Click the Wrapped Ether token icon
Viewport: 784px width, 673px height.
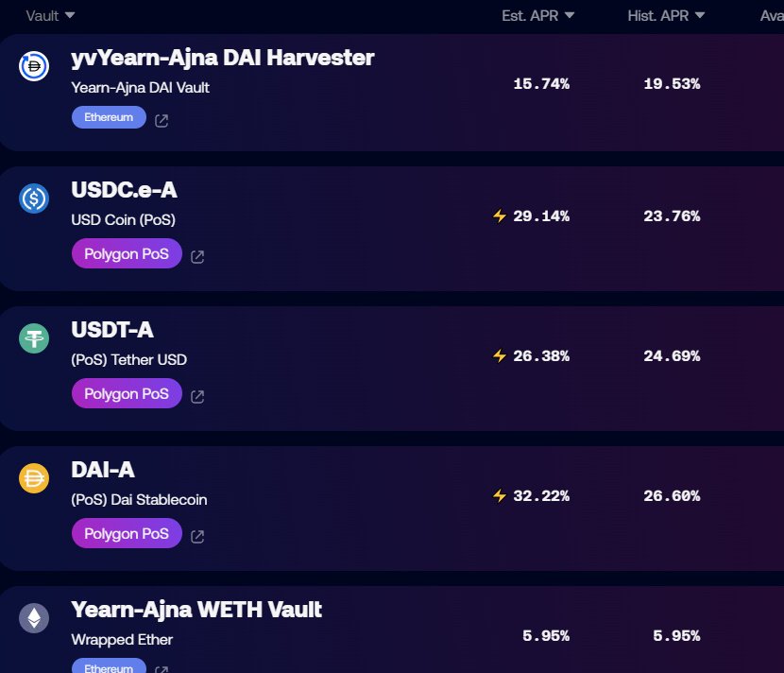(34, 618)
